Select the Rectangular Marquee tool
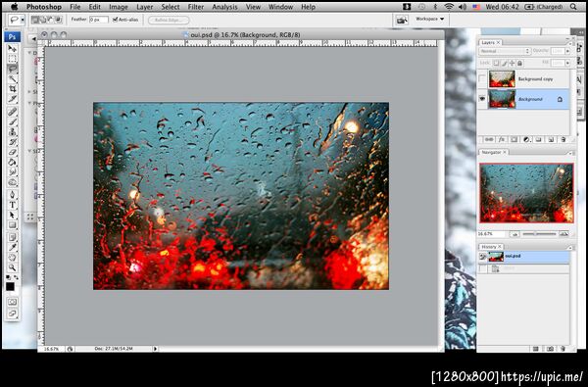 click(x=13, y=59)
